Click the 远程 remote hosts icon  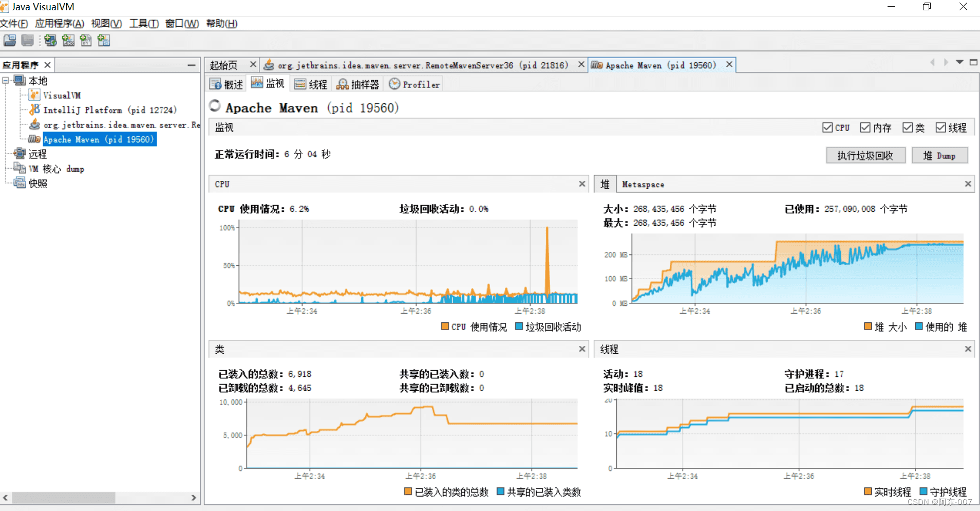pyautogui.click(x=20, y=153)
